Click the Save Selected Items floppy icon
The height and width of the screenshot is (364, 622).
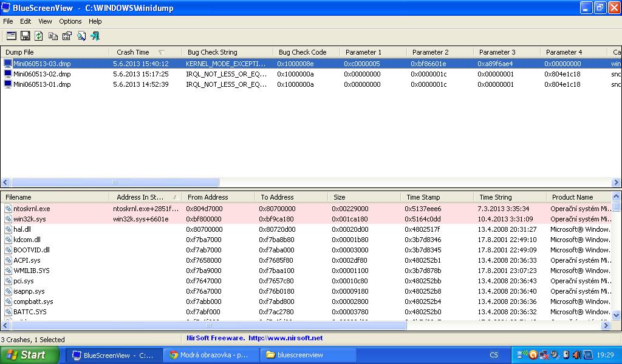point(26,36)
